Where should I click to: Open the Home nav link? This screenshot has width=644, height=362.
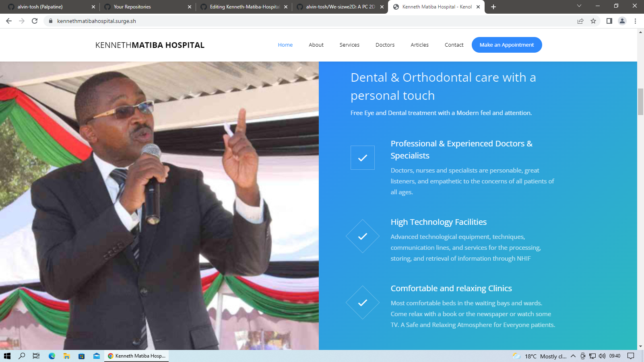tap(285, 45)
